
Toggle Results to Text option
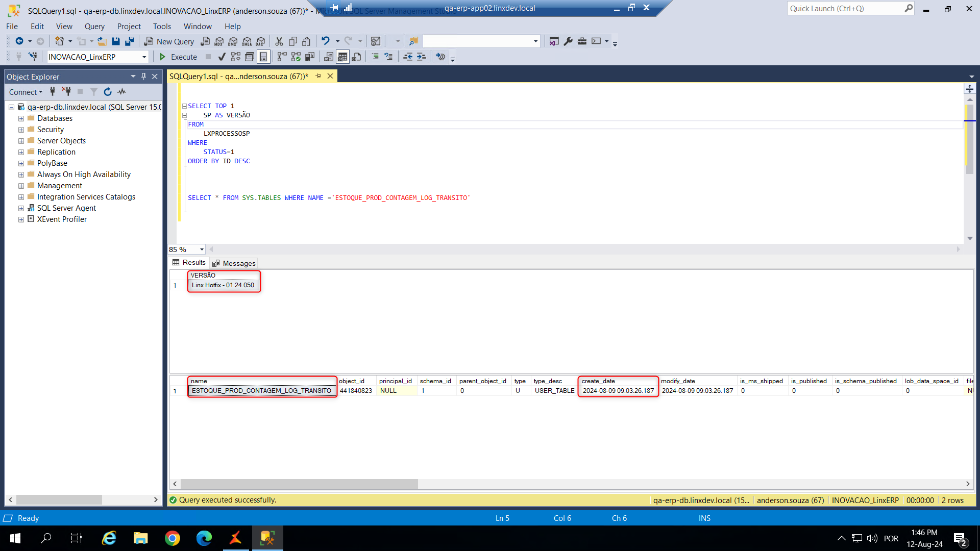[x=329, y=57]
